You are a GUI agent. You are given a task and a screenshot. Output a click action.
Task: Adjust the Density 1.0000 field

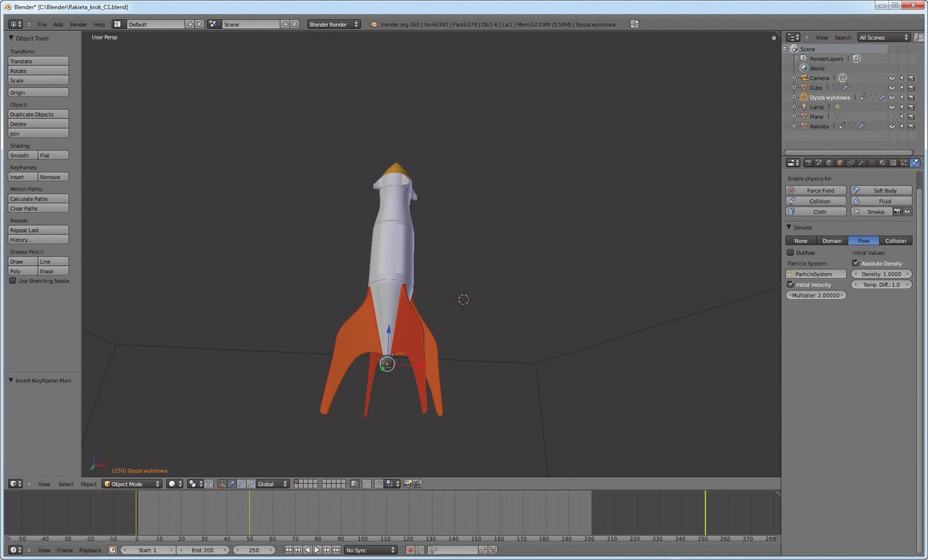point(881,274)
